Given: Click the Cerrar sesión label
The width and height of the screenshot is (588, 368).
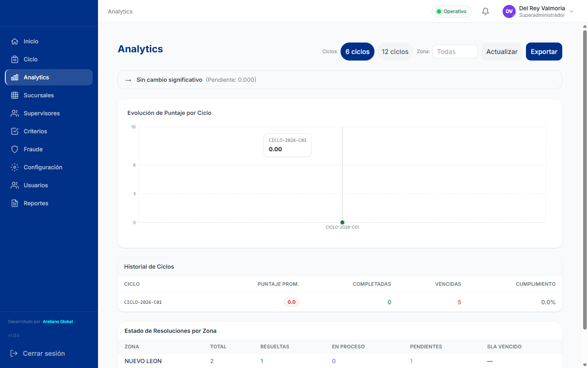Looking at the screenshot, I should pyautogui.click(x=44, y=353).
